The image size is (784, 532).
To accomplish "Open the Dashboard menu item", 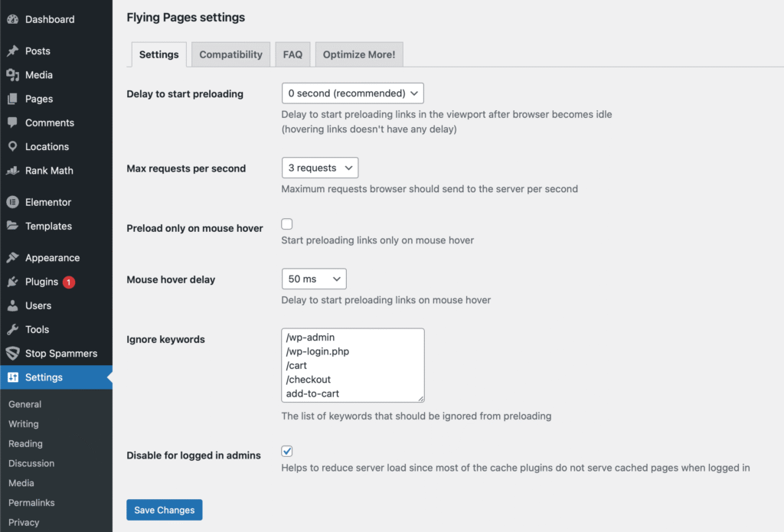I will point(56,19).
